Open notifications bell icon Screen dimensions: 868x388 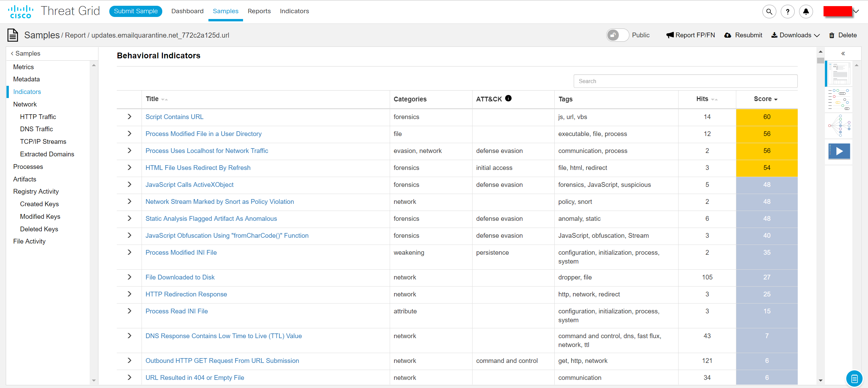(x=806, y=12)
